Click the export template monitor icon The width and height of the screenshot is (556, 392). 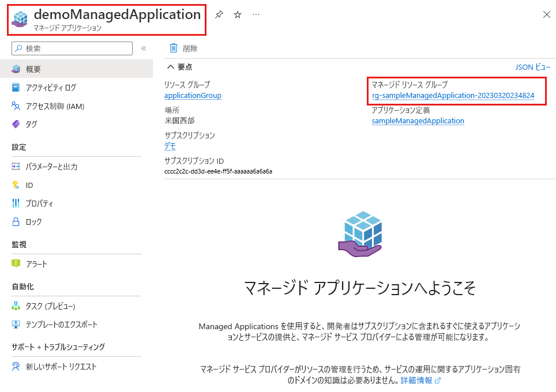pos(16,325)
